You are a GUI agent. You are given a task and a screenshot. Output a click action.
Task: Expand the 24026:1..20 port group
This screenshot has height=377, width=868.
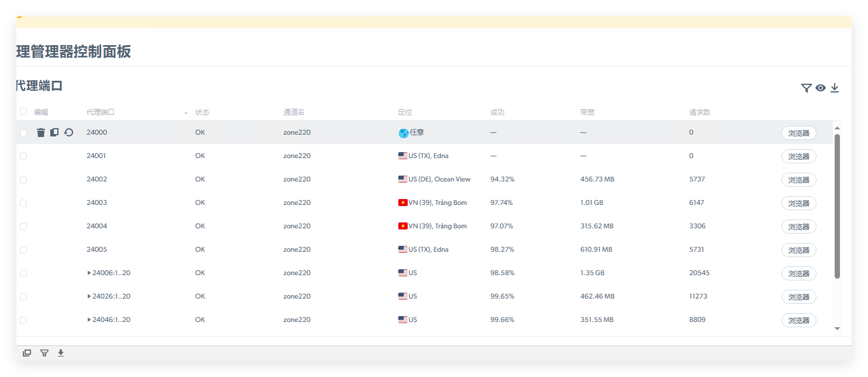89,296
